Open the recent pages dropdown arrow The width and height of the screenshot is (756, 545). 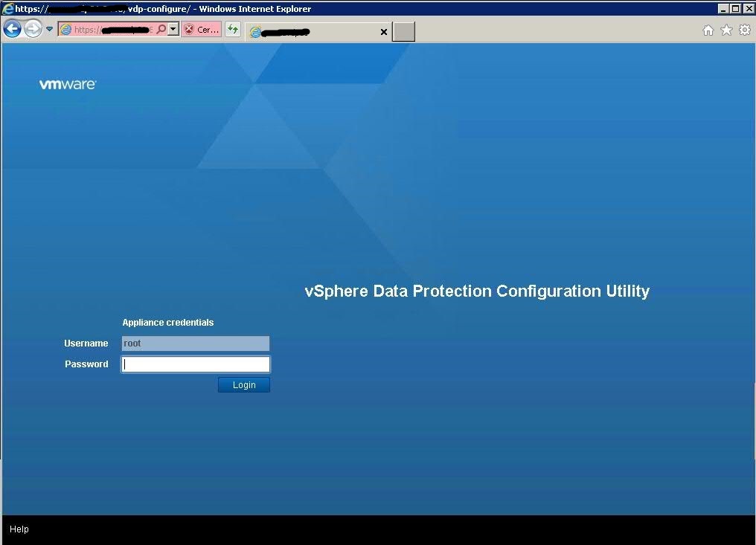(49, 29)
